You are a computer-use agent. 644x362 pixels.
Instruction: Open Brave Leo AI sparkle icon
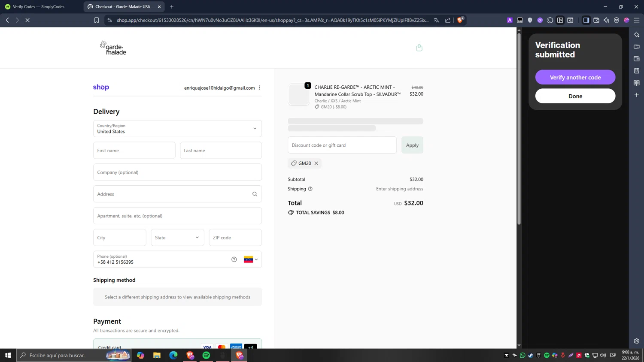click(x=606, y=20)
